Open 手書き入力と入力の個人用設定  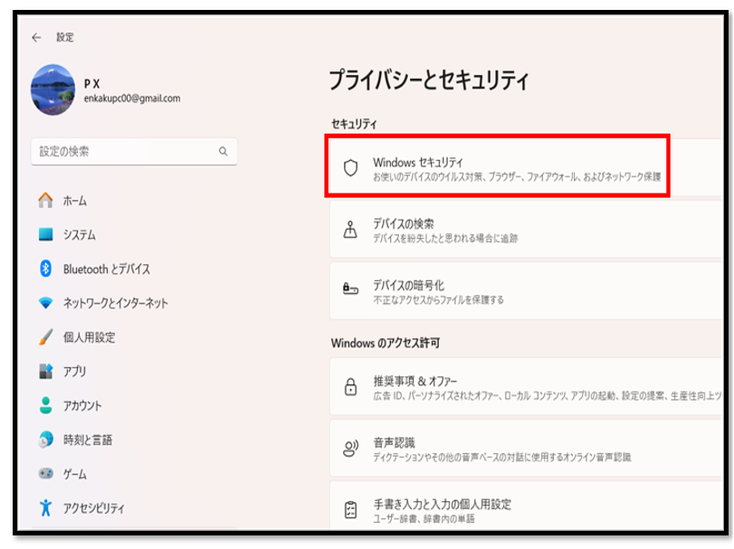pos(527,506)
